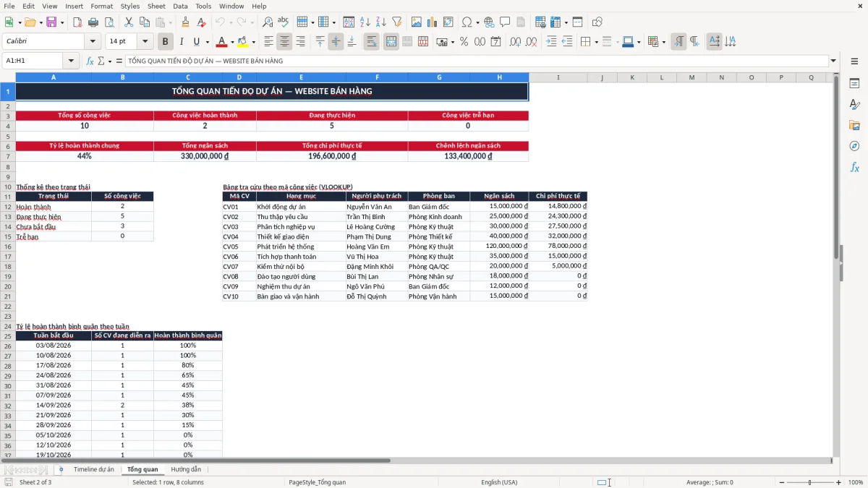Click the formula input line
This screenshot has height=488, width=868.
(x=476, y=61)
